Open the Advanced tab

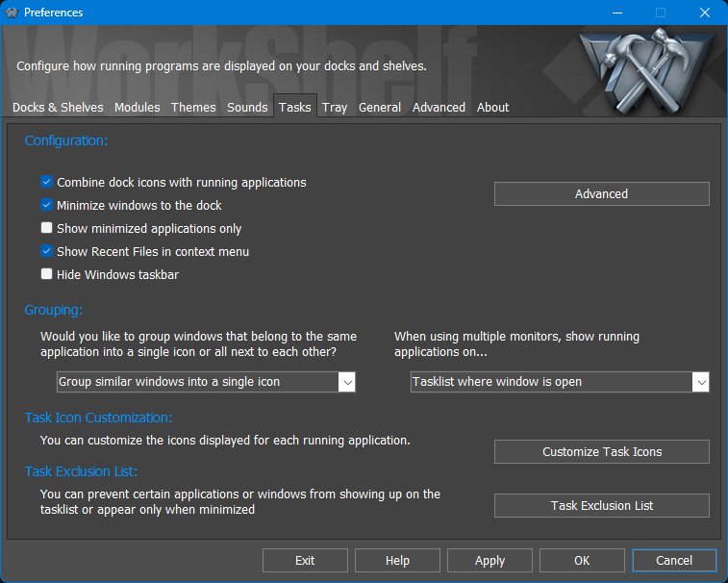tap(439, 108)
